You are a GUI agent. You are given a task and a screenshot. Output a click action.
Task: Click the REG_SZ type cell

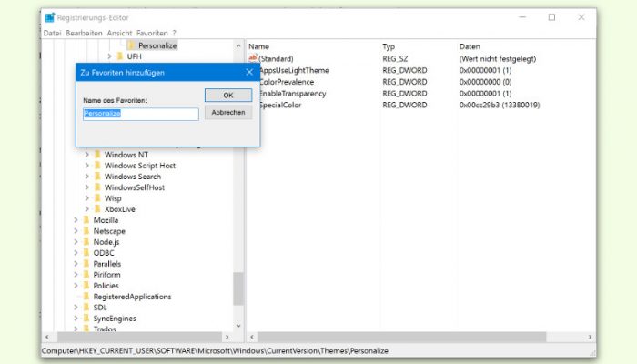[x=395, y=58]
